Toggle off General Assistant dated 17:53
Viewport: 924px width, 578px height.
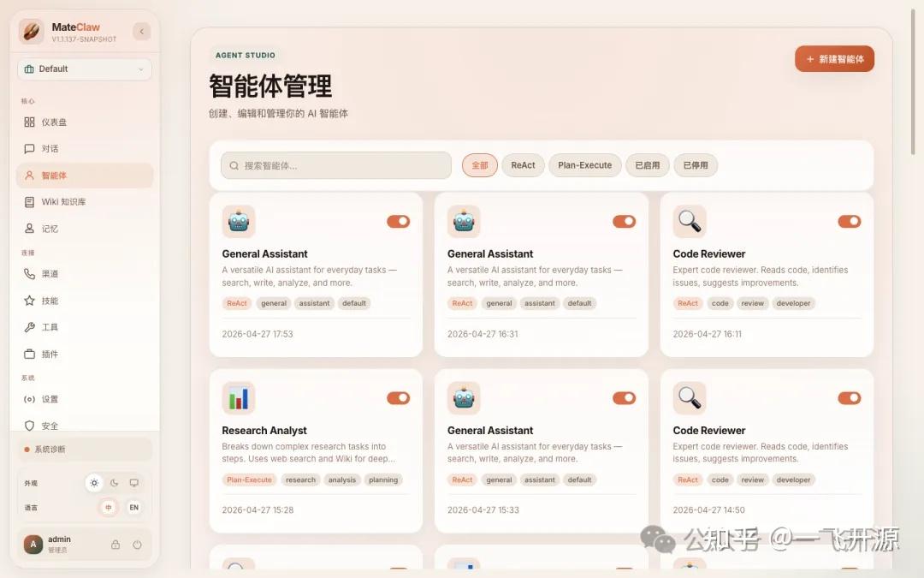tap(399, 221)
